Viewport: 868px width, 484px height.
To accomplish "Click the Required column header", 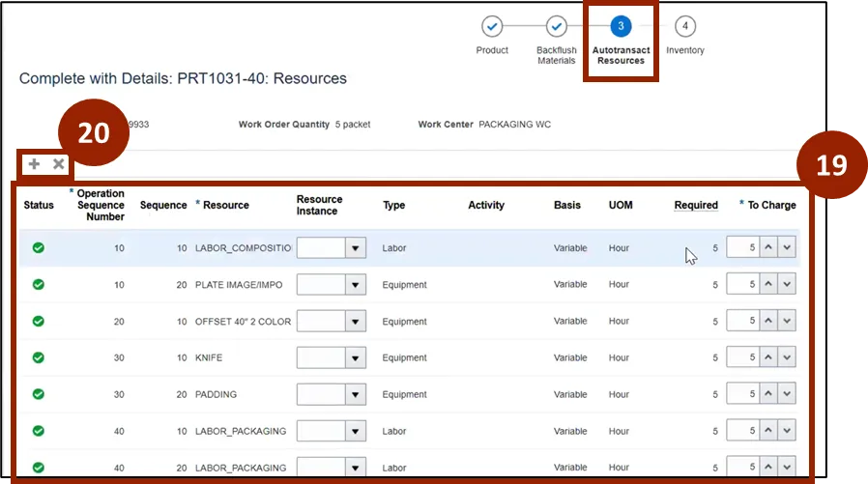I will tap(696, 205).
